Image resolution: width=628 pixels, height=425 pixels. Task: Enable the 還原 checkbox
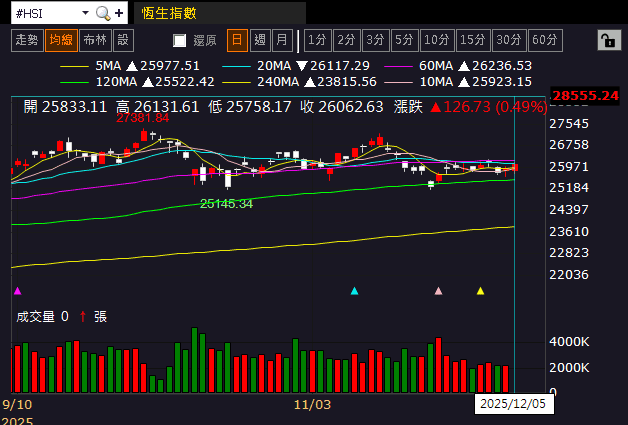(x=180, y=41)
